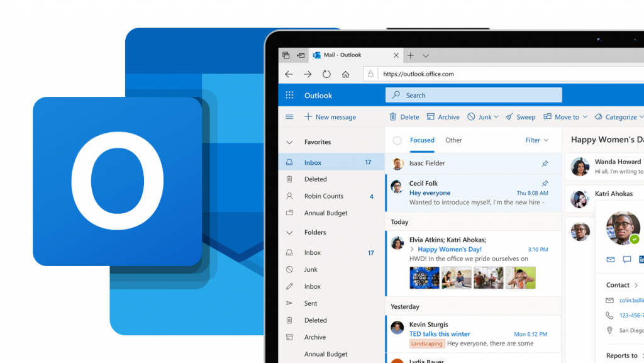Click inside the Search box
The height and width of the screenshot is (363, 644).
[x=474, y=96]
